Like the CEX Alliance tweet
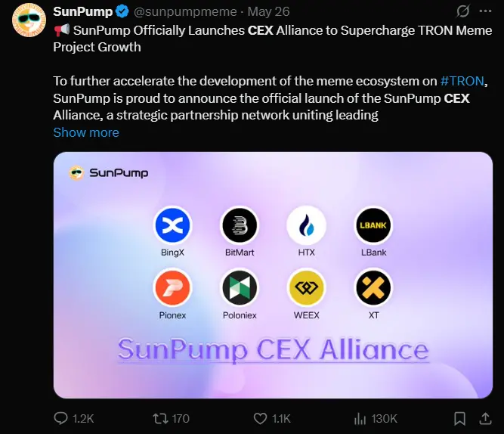The height and width of the screenshot is (434, 504). 260,418
